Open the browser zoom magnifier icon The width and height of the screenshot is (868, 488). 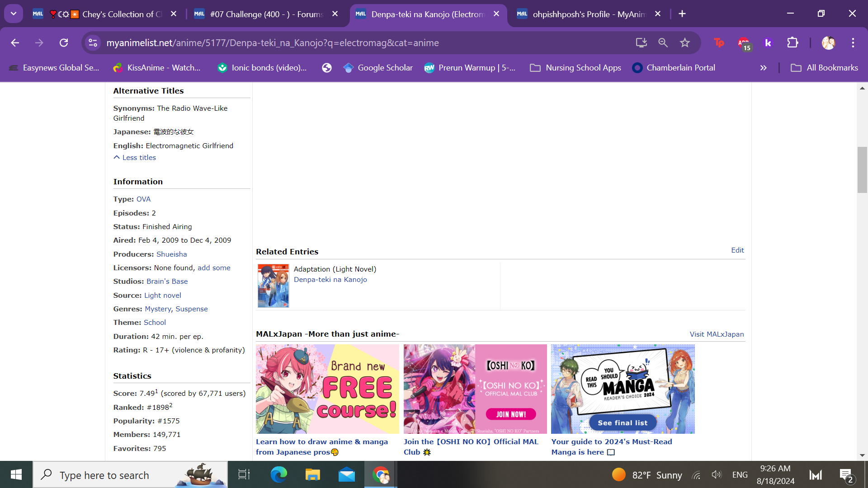click(663, 42)
